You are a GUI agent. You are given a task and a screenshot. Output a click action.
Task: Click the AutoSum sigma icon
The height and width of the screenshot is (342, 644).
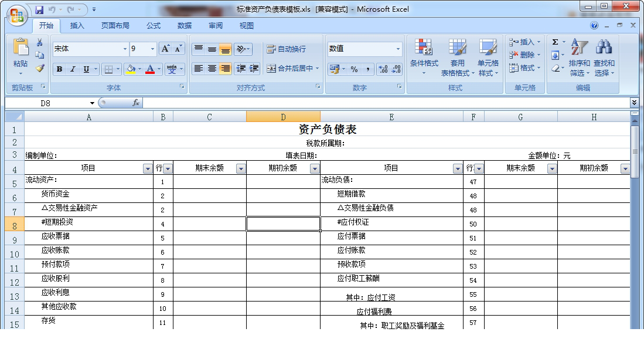556,42
